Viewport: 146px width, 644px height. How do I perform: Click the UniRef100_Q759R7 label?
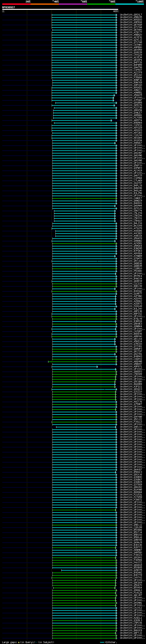(x=131, y=404)
